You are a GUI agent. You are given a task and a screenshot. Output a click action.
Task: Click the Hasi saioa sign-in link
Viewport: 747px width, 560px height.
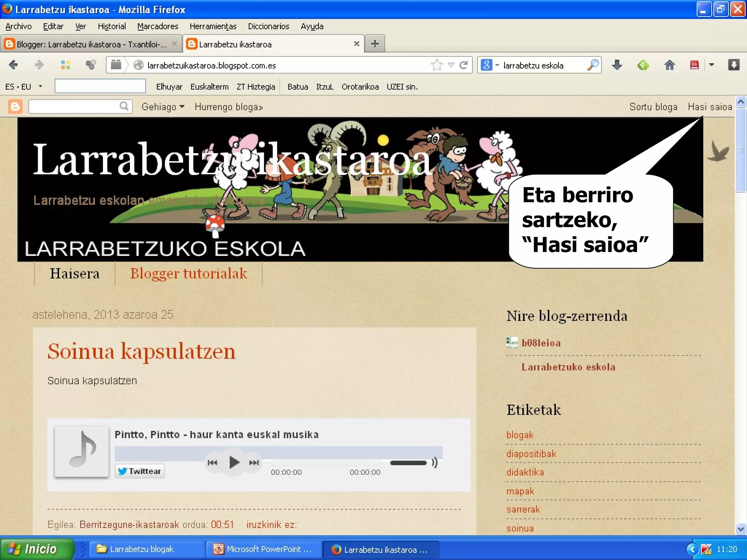pos(710,107)
